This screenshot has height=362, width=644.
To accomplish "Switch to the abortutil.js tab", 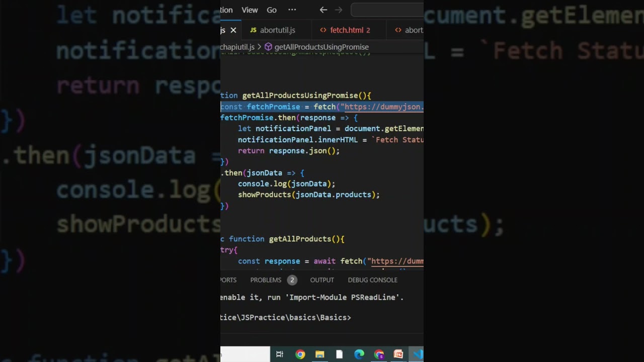I will (x=277, y=30).
